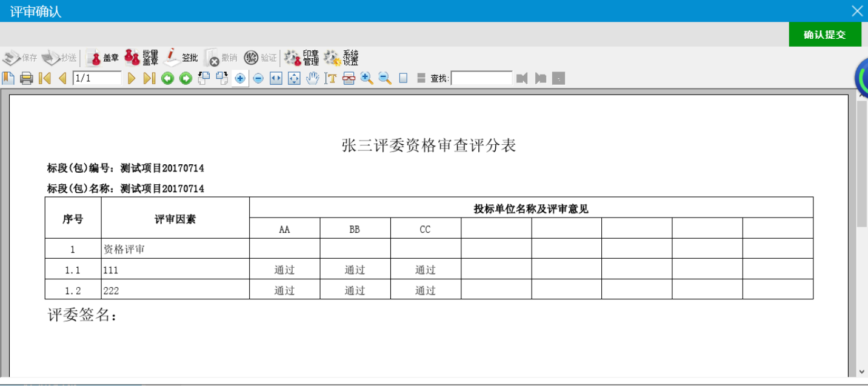Fit document to page width
This screenshot has height=386, width=868.
(276, 78)
